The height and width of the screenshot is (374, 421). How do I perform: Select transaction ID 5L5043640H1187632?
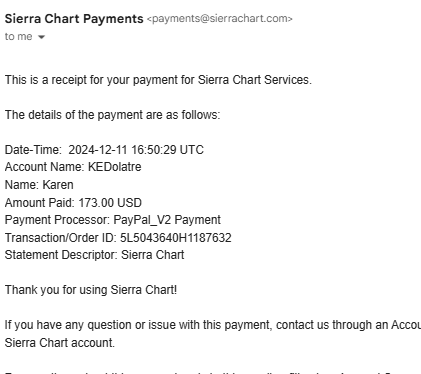click(x=176, y=238)
